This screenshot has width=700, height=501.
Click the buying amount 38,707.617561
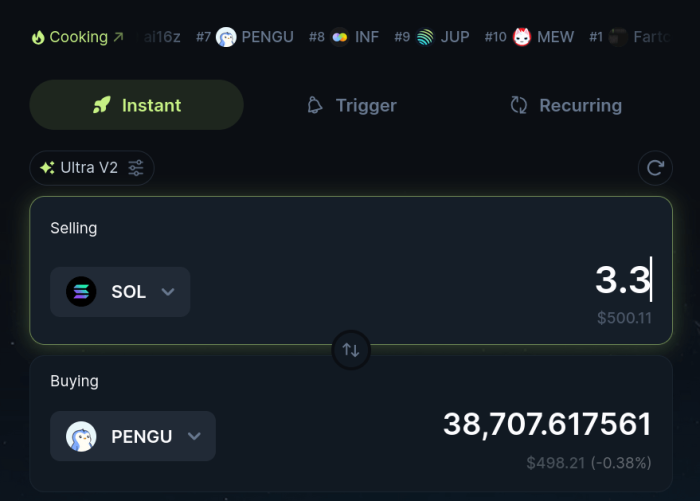point(547,424)
